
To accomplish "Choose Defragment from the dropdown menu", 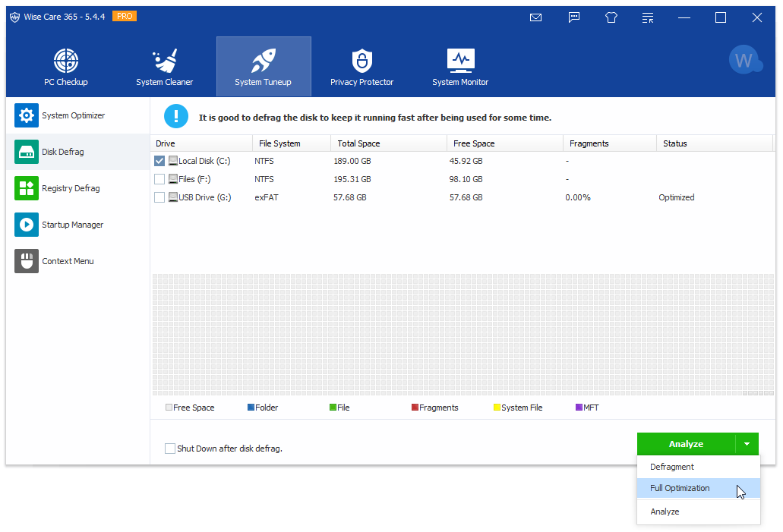I will pos(672,467).
